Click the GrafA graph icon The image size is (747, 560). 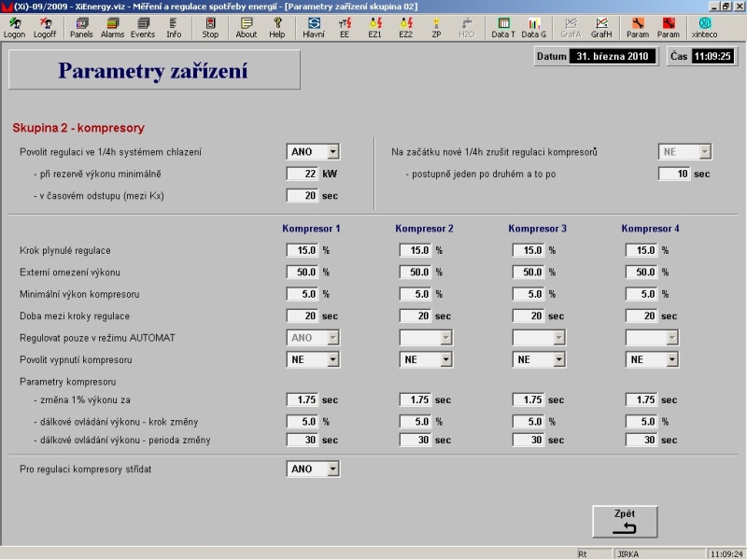571,28
